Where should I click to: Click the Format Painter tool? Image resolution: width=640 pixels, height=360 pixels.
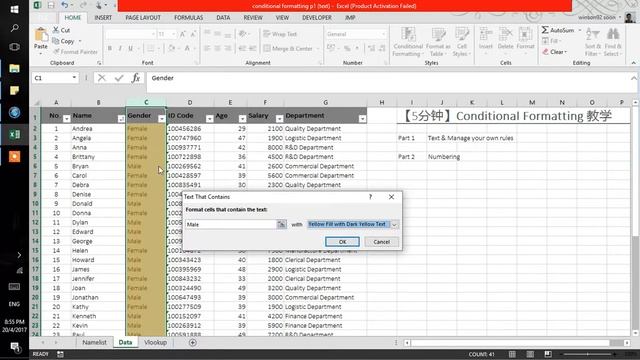pos(75,52)
